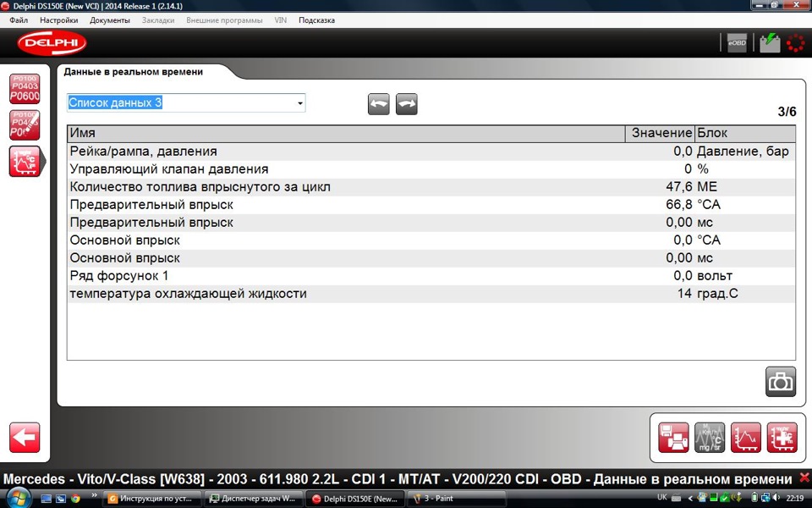The width and height of the screenshot is (812, 508).
Task: Click the red dotted connection indicator icon
Action: tap(795, 43)
